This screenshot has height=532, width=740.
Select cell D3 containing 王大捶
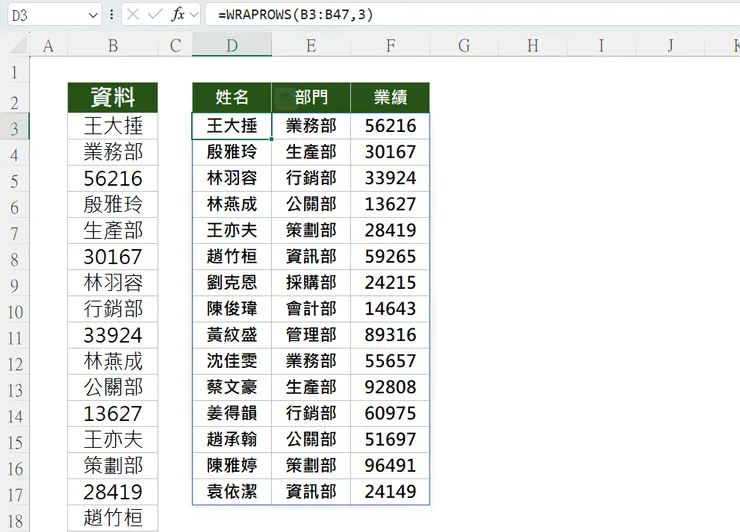click(x=232, y=126)
